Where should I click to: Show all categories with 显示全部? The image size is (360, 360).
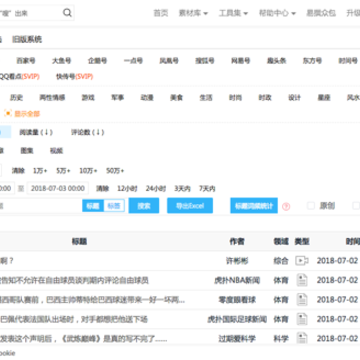pos(27,114)
